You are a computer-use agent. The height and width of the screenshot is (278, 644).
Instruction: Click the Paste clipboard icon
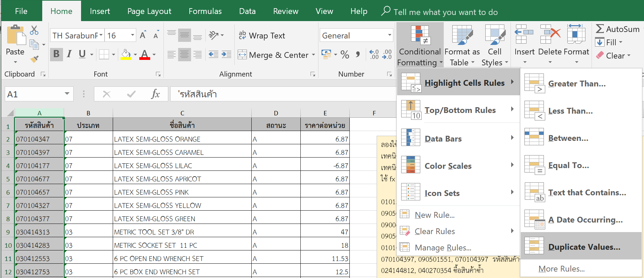click(x=16, y=35)
